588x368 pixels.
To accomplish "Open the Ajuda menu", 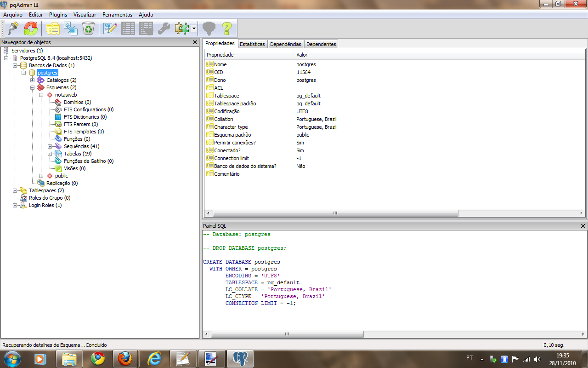I will [x=146, y=15].
